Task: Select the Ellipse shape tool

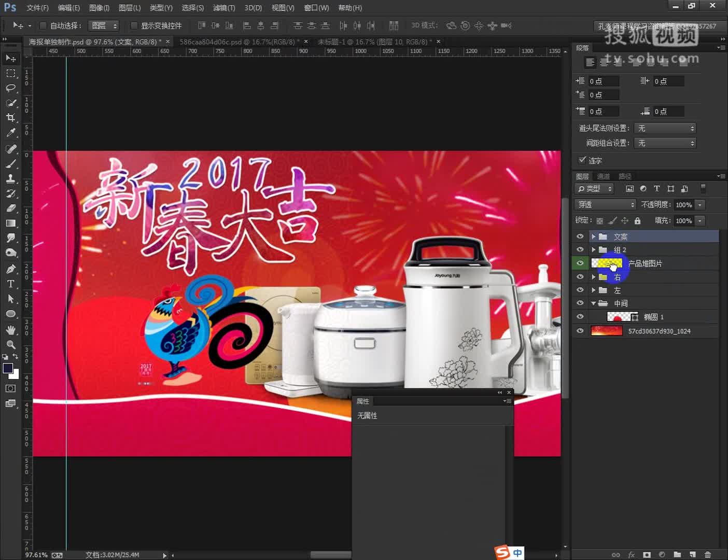Action: click(x=11, y=314)
